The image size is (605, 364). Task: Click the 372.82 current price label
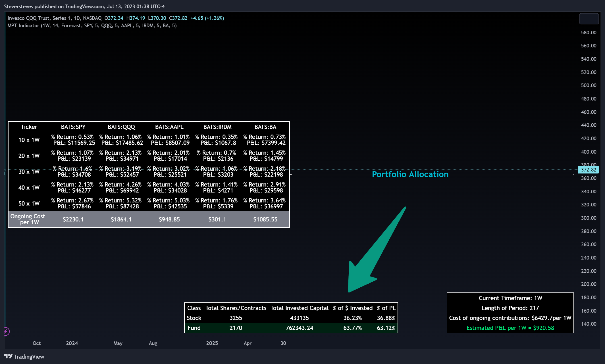pos(588,170)
